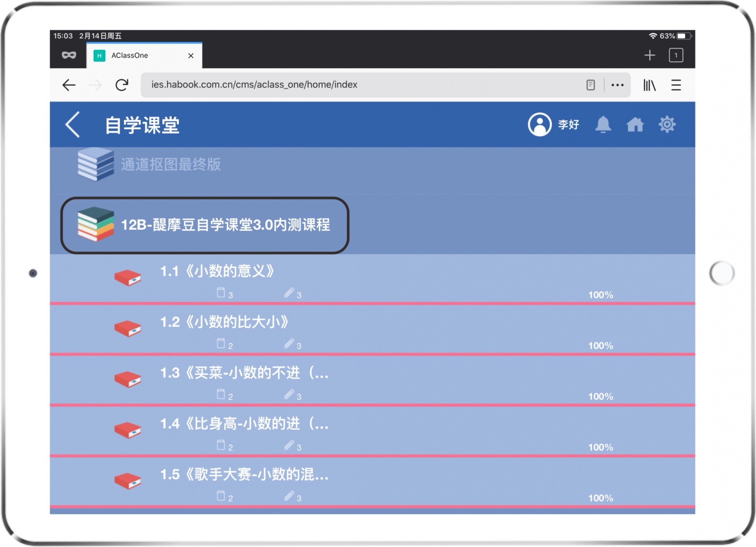Screen dimensions: 756x547
Task: Click the red book icon for lesson 1.3
Action: (128, 379)
